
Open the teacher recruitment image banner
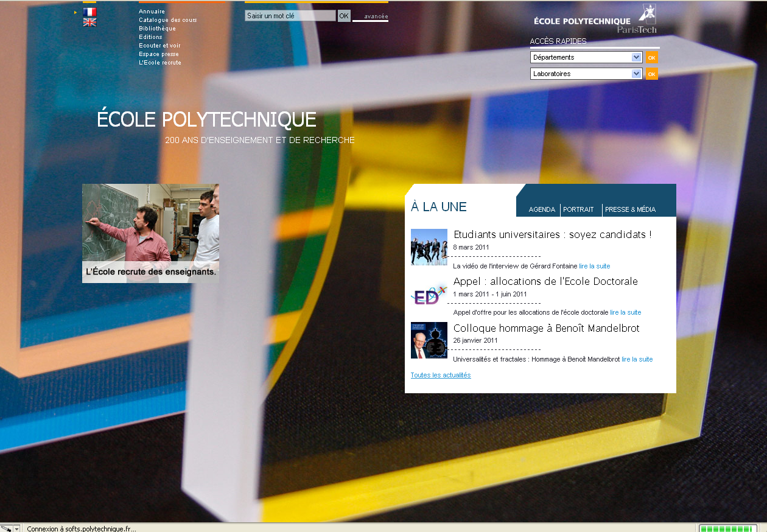(150, 233)
